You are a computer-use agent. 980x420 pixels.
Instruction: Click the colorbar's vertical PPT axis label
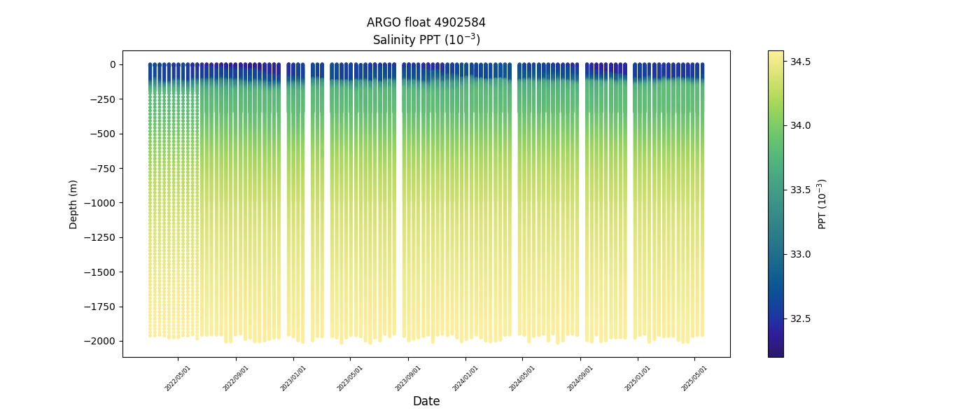point(822,204)
